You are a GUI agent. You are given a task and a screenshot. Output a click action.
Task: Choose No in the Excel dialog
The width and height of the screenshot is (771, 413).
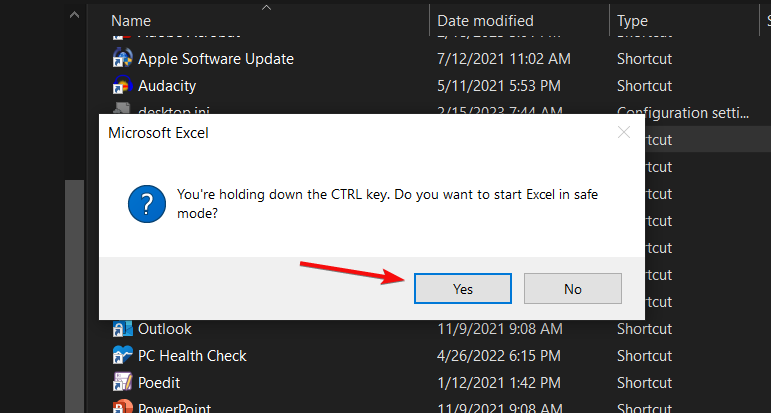tap(572, 288)
